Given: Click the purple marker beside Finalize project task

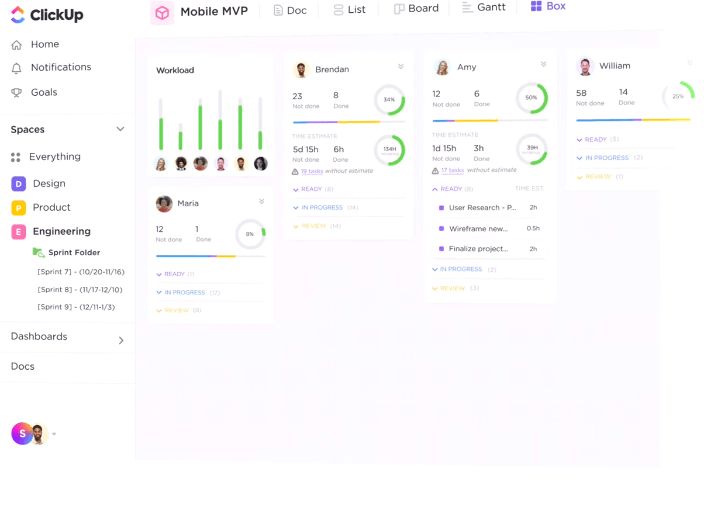Looking at the screenshot, I should (x=441, y=249).
